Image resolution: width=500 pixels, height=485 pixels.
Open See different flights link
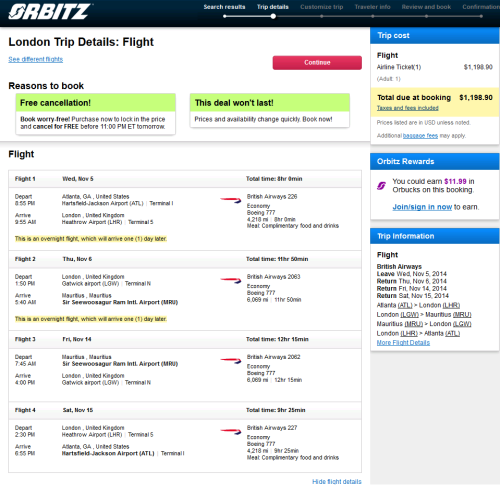click(x=36, y=59)
